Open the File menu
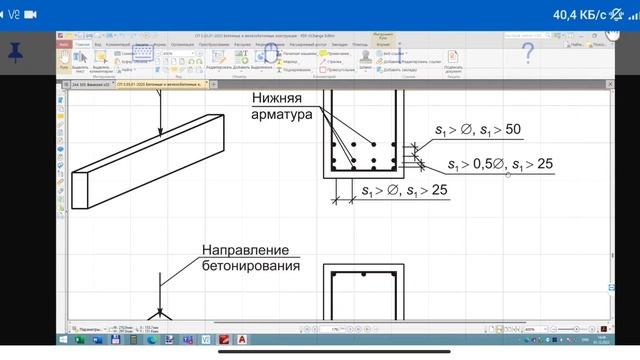The height and width of the screenshot is (360, 640). [x=64, y=44]
